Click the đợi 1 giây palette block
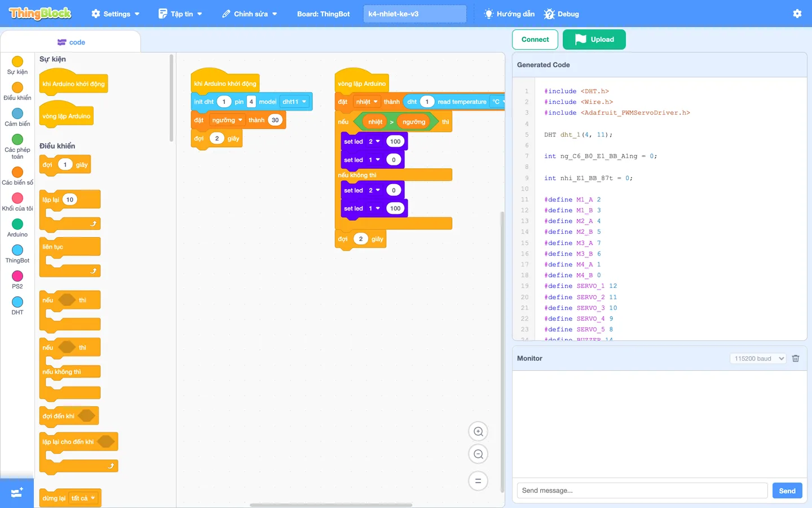Viewport: 812px width, 508px height. click(65, 165)
